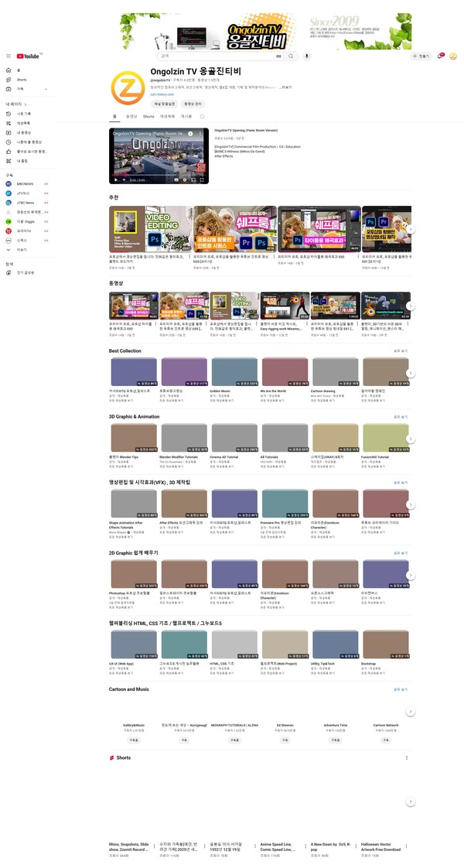This screenshot has width=464, height=868.
Task: Switch to the 재생목록 channel tab
Action: [x=167, y=116]
